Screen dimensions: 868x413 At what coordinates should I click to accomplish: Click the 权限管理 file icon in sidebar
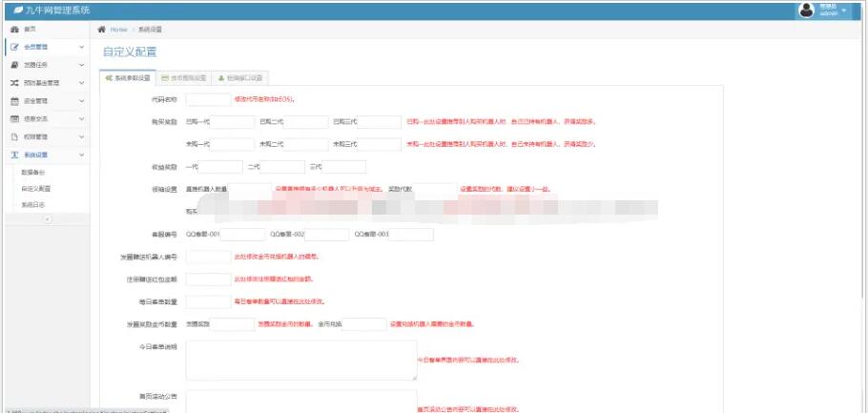coord(14,136)
